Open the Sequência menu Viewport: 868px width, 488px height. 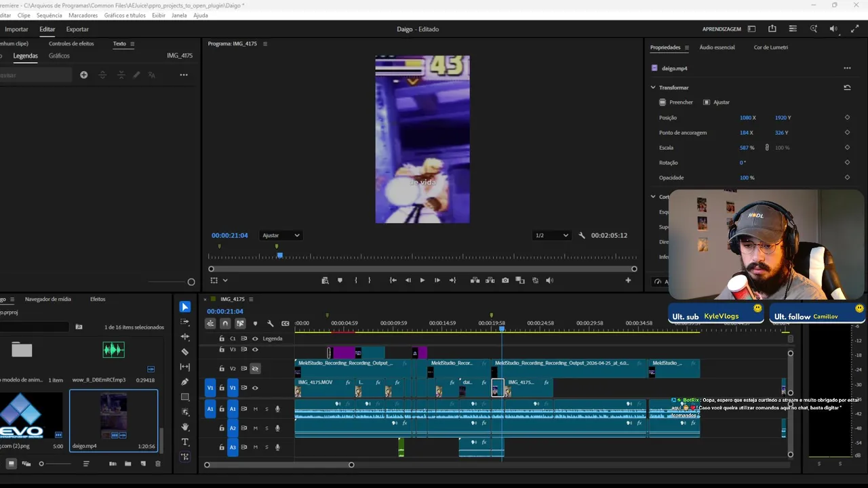click(49, 15)
